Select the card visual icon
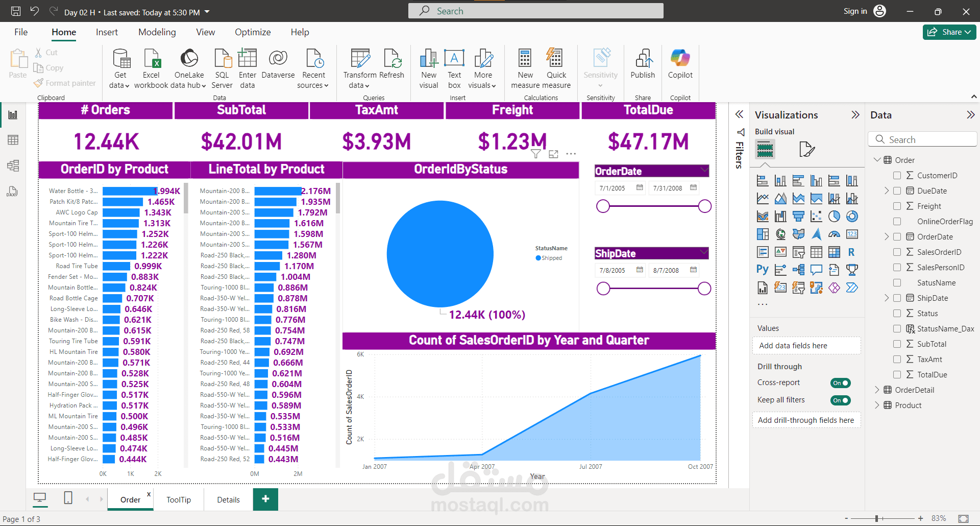This screenshot has height=526, width=980. [852, 234]
